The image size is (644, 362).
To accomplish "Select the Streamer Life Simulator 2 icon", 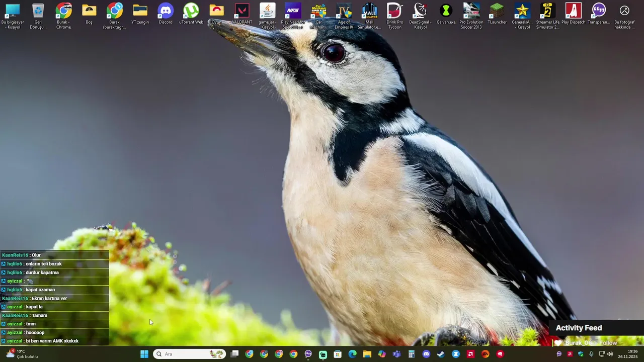I will point(548,16).
